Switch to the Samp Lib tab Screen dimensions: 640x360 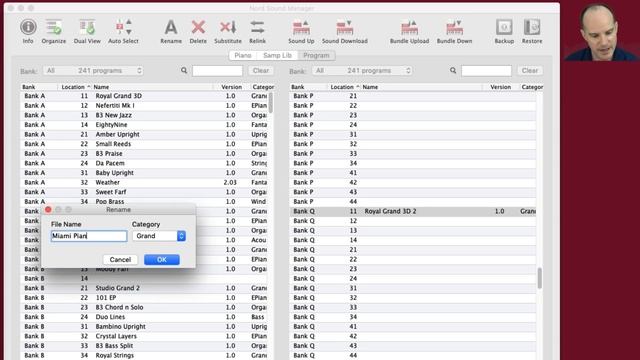pyautogui.click(x=277, y=56)
